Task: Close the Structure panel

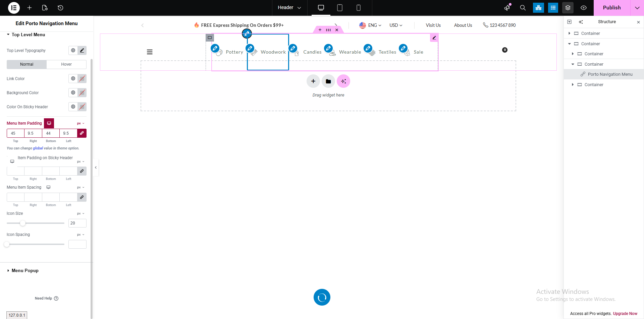Action: click(x=638, y=22)
